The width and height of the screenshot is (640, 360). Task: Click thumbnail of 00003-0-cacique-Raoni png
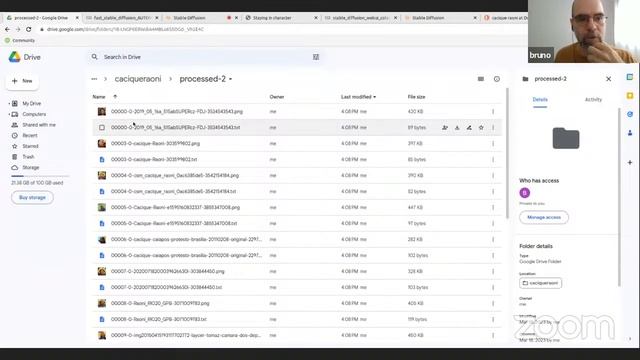[x=102, y=144]
